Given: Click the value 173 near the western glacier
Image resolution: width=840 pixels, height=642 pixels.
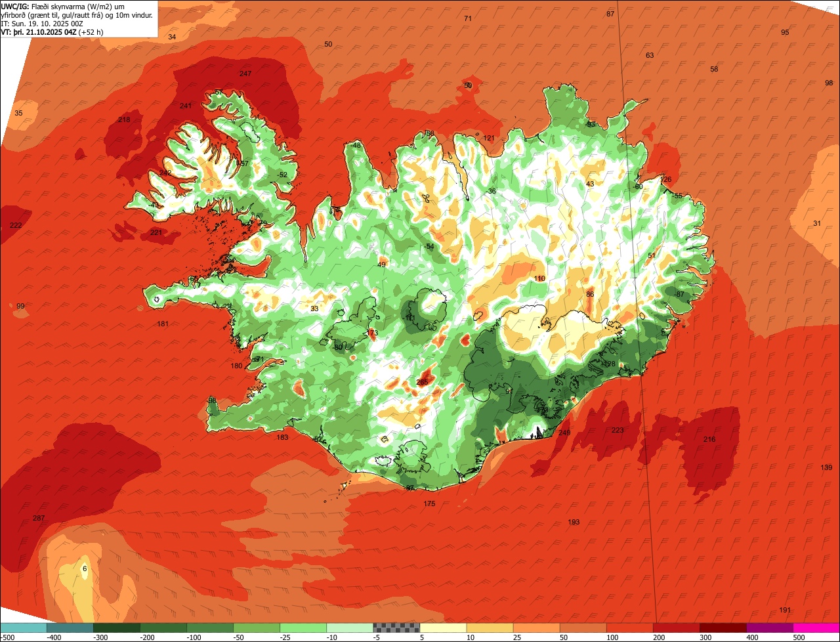Looking at the screenshot, I should coord(373,333).
